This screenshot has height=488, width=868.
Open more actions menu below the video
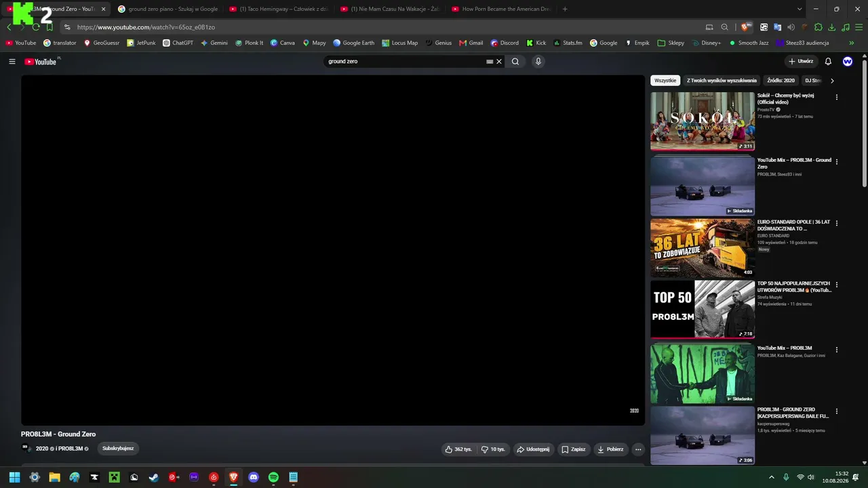click(x=637, y=449)
